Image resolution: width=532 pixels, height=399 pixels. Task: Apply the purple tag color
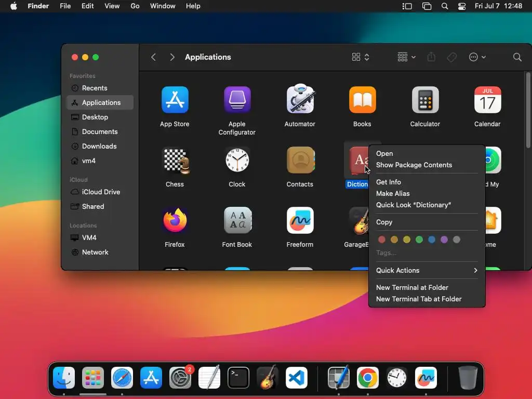[x=444, y=240]
